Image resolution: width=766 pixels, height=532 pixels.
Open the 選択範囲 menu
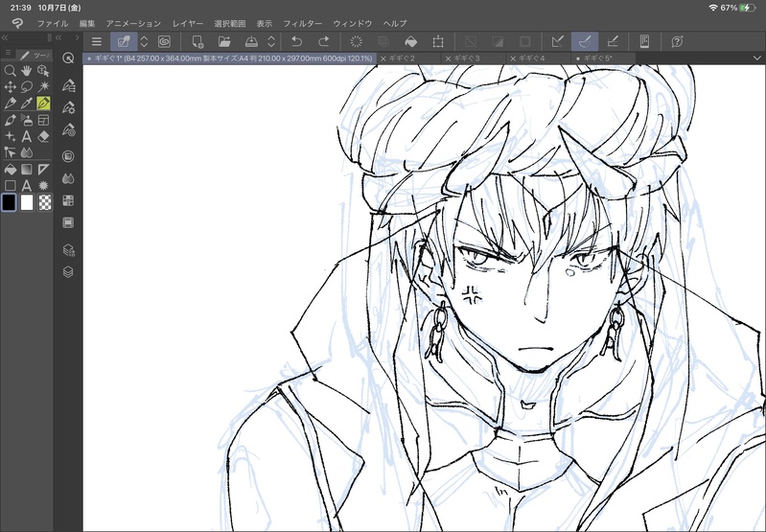[x=229, y=23]
